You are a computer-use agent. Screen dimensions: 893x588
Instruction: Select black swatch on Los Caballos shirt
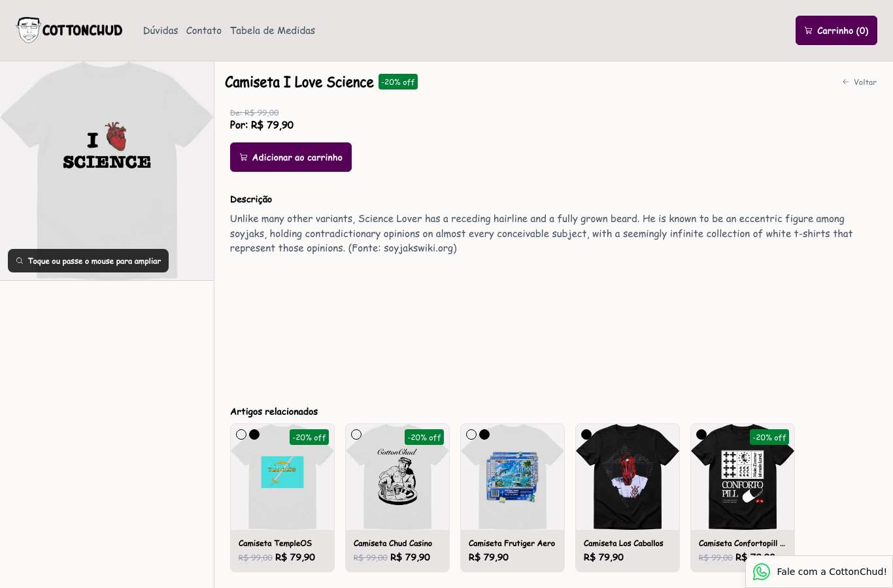[x=586, y=434]
